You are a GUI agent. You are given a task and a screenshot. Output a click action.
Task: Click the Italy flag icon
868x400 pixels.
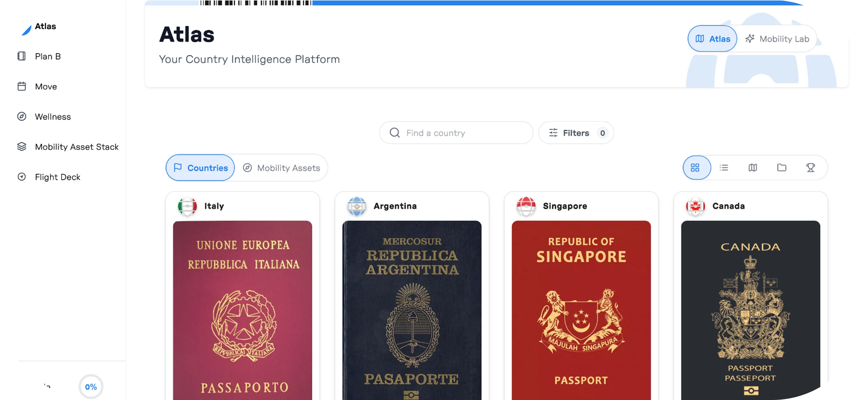pyautogui.click(x=187, y=206)
